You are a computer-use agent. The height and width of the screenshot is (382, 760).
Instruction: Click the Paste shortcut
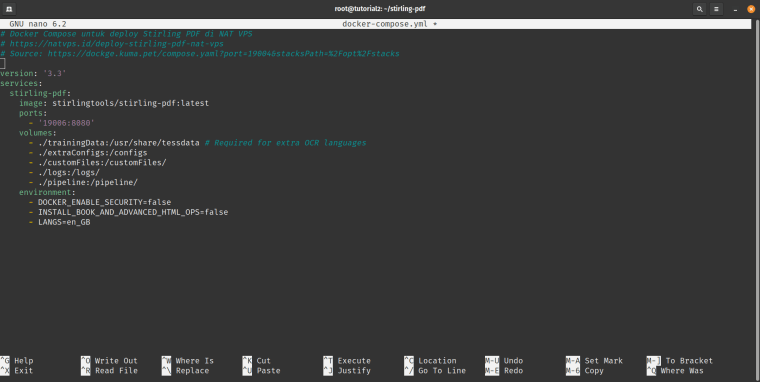point(262,371)
